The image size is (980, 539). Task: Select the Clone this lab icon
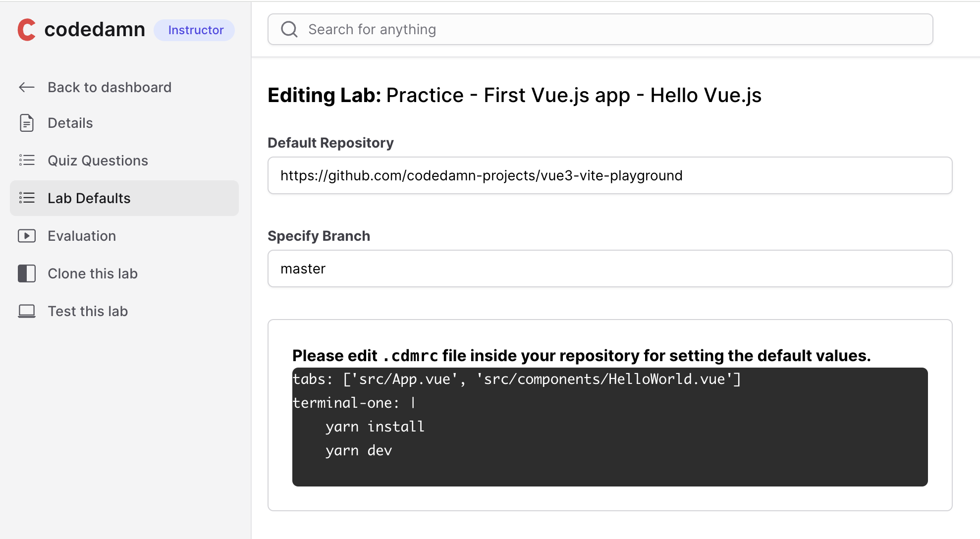[x=27, y=273]
